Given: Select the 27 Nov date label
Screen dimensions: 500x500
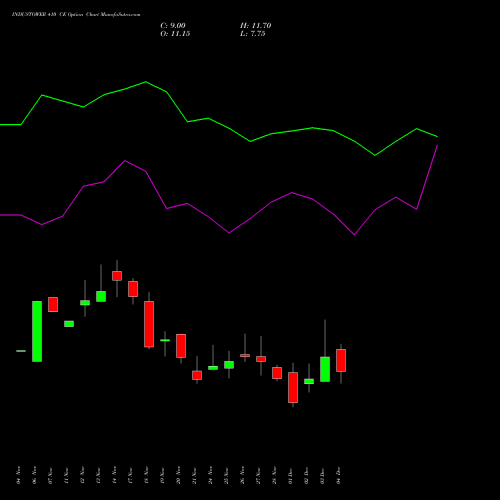Looking at the screenshot, I should (258, 475).
